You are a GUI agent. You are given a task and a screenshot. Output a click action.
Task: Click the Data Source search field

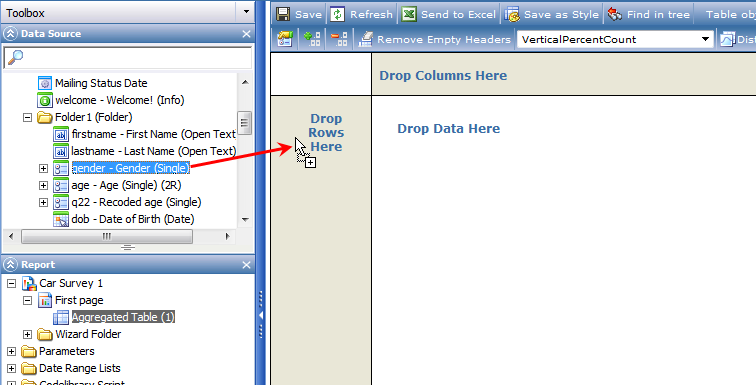click(x=127, y=57)
